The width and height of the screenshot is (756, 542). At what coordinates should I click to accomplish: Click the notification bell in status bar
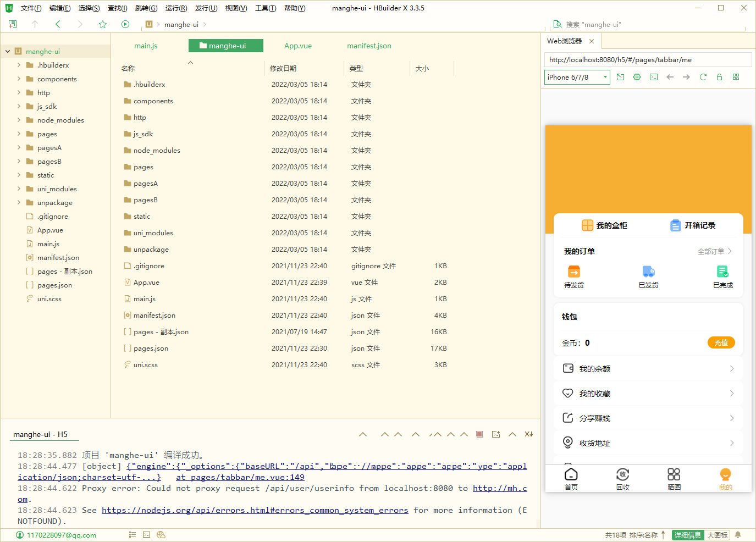(738, 535)
